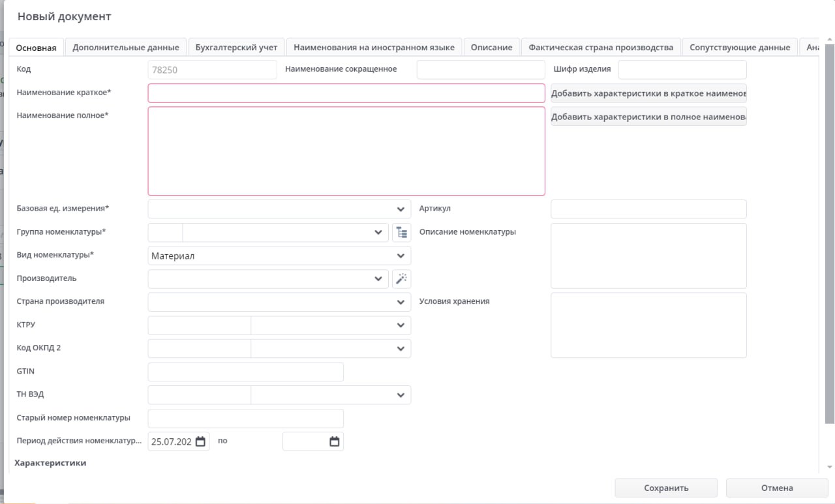
Task: Expand the Базовая ед. измерения dropdown
Action: click(400, 209)
